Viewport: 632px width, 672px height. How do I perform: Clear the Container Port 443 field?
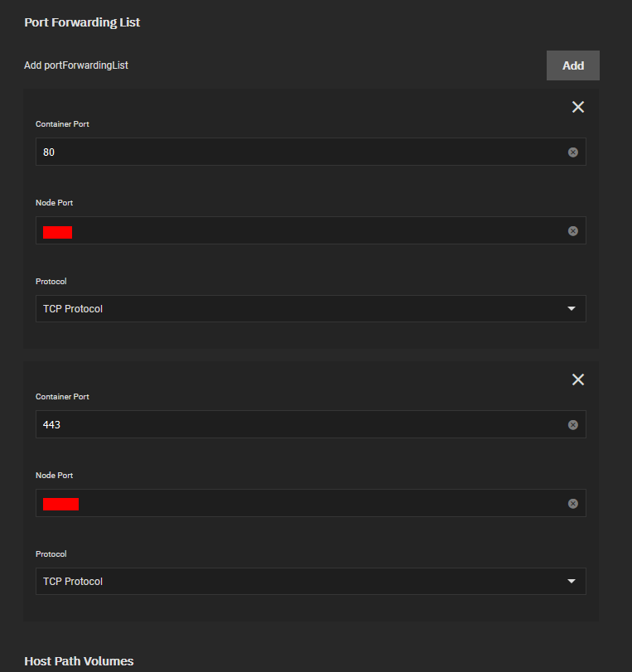click(x=572, y=425)
